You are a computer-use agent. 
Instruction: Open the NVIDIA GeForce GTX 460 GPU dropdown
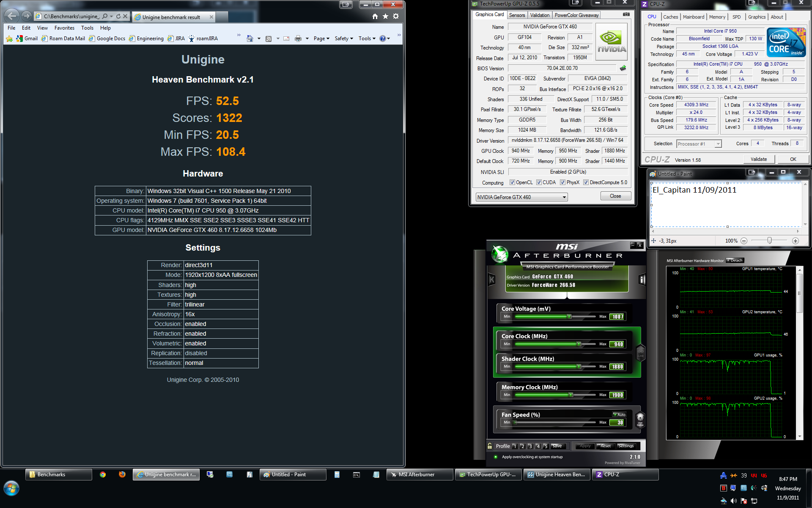(521, 197)
